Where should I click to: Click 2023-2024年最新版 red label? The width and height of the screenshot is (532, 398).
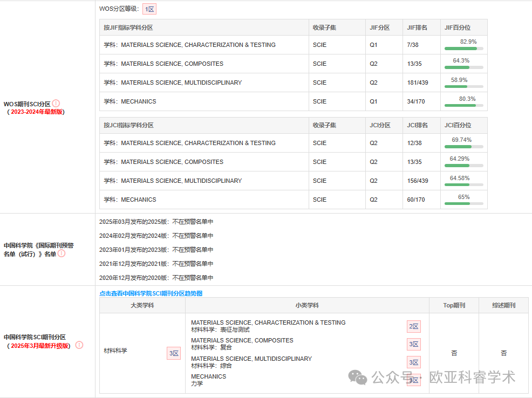[x=37, y=112]
